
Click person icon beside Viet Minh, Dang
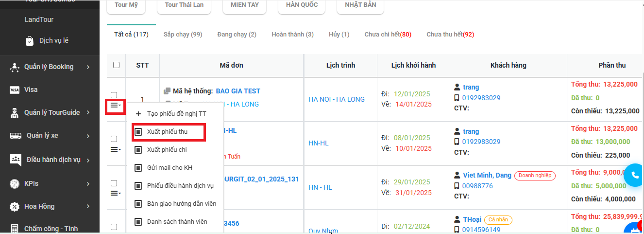click(457, 175)
